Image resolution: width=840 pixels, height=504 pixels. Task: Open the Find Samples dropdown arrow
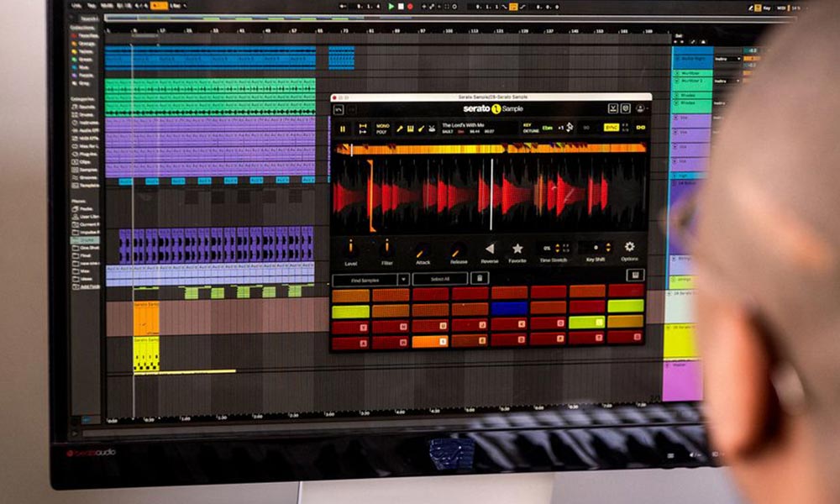[x=402, y=277]
